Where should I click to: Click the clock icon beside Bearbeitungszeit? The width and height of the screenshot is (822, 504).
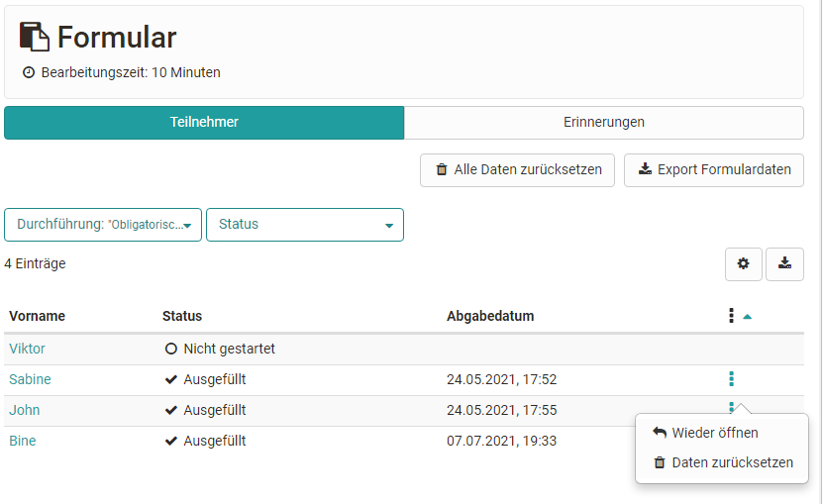(29, 72)
